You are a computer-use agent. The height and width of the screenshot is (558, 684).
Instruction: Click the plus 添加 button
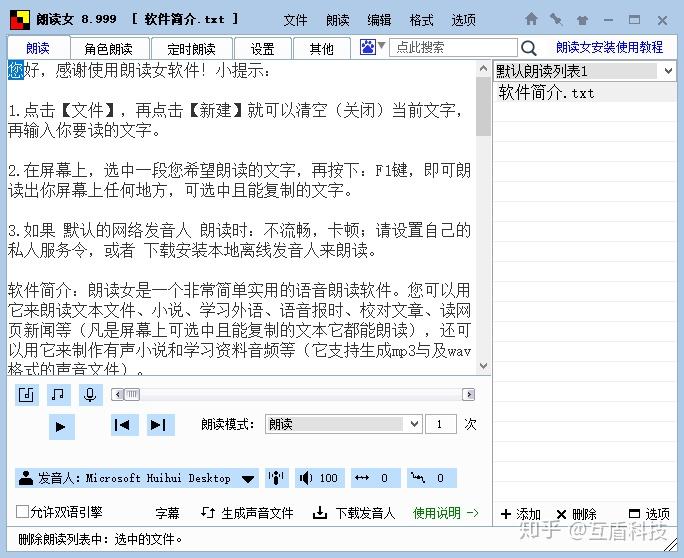(x=520, y=514)
